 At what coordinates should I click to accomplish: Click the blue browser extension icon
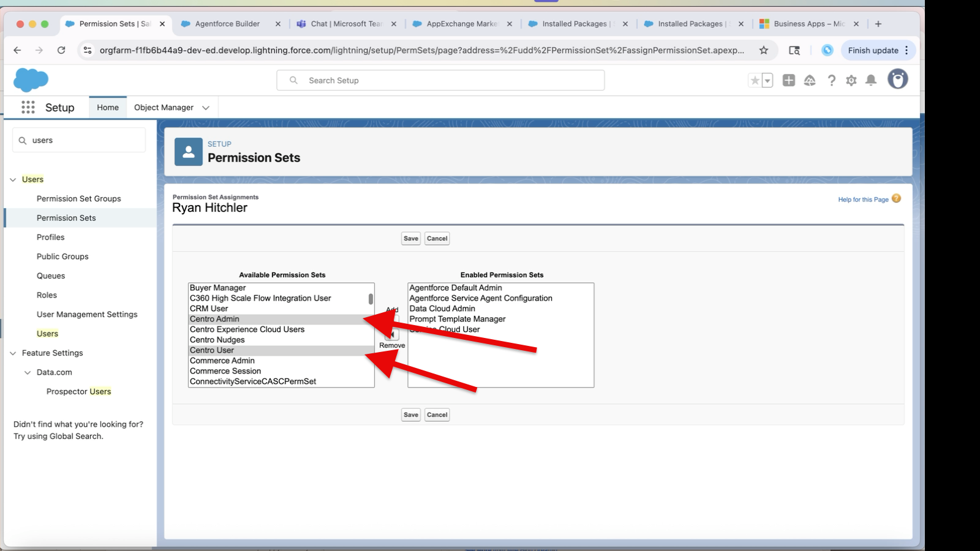[x=827, y=50]
